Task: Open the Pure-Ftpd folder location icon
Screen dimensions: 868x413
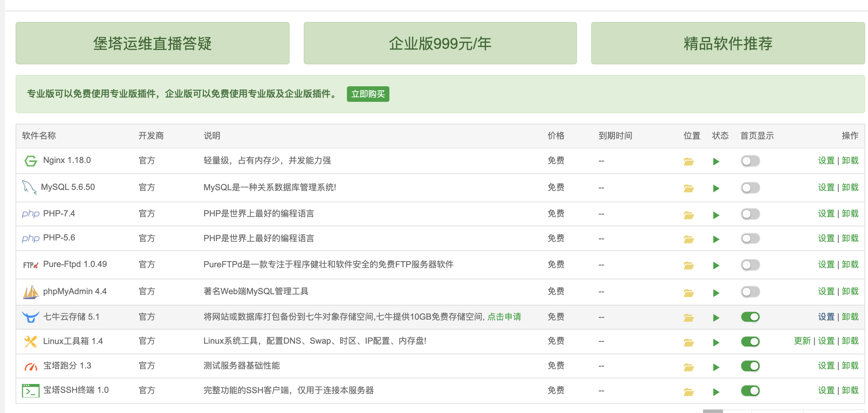Action: tap(689, 266)
